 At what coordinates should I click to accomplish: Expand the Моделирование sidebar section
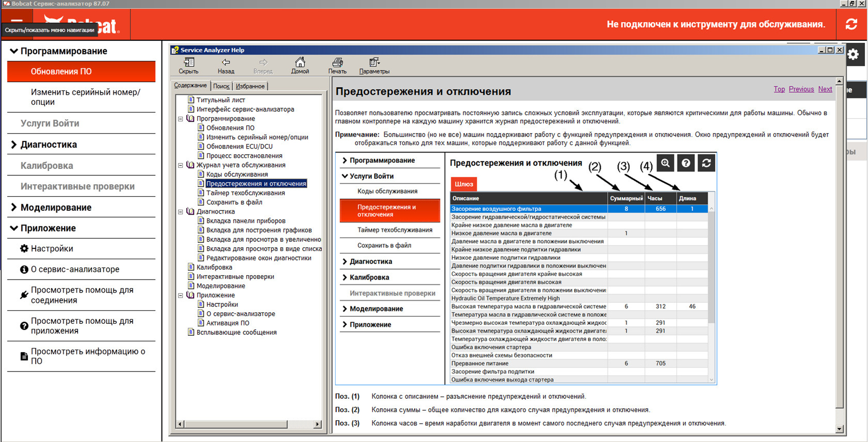tap(14, 208)
